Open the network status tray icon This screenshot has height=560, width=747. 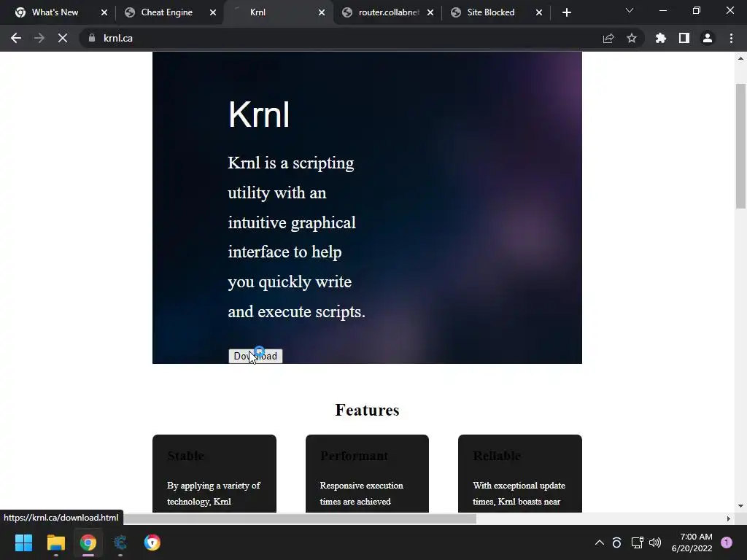click(x=637, y=542)
